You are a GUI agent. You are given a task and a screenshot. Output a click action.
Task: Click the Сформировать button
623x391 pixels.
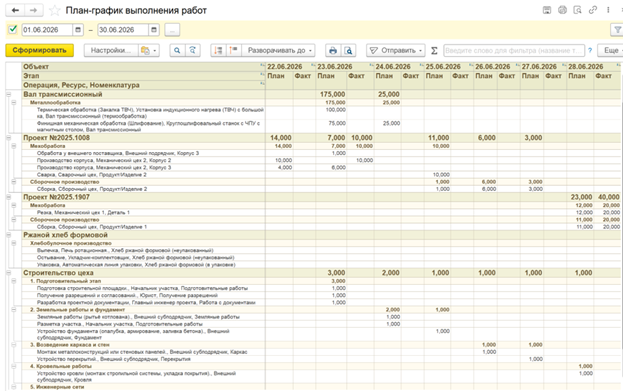click(x=39, y=50)
